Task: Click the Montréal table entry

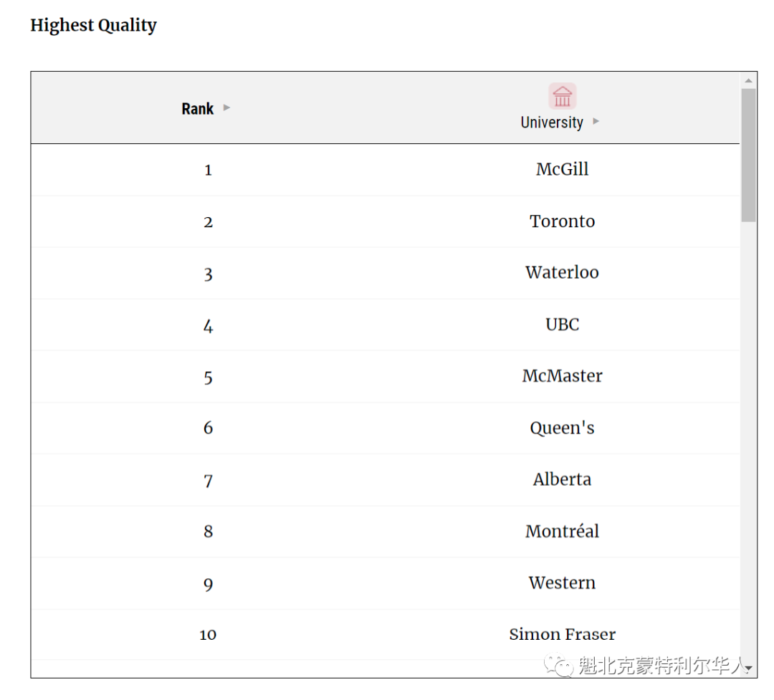Action: point(563,531)
